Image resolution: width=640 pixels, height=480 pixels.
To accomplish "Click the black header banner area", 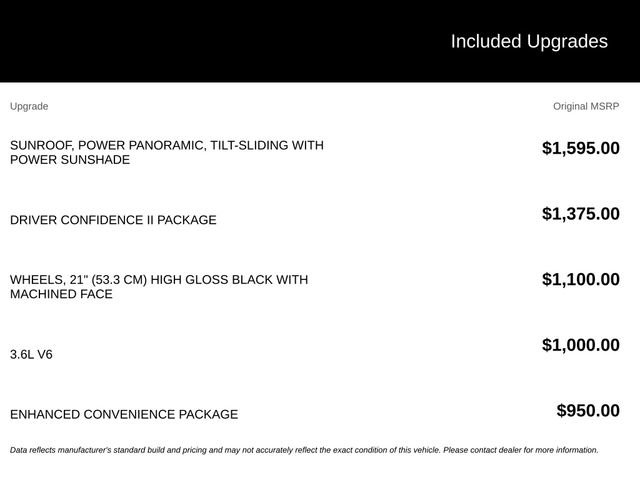I will coord(320,41).
